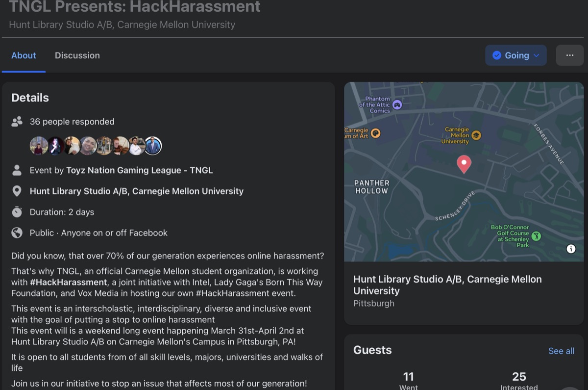
Task: Click the map info icon
Action: (x=571, y=249)
